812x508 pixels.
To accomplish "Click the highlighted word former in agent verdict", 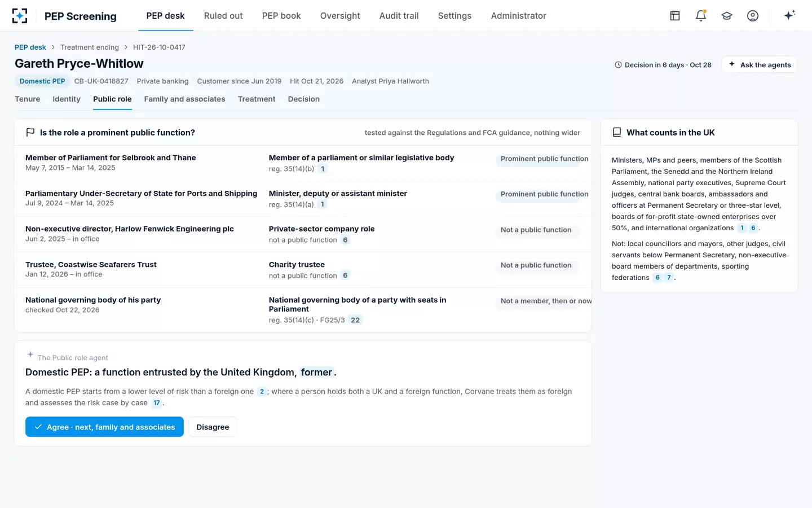I will tap(316, 373).
